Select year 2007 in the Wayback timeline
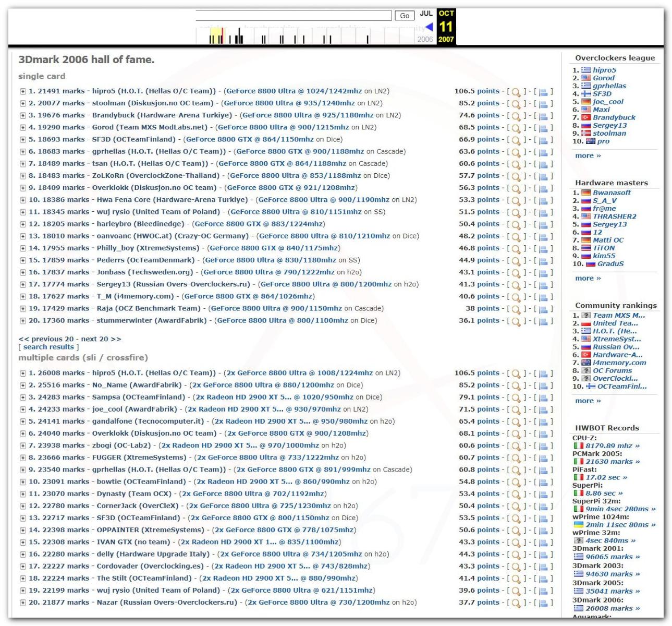Image resolution: width=672 pixels, height=626 pixels. click(446, 39)
